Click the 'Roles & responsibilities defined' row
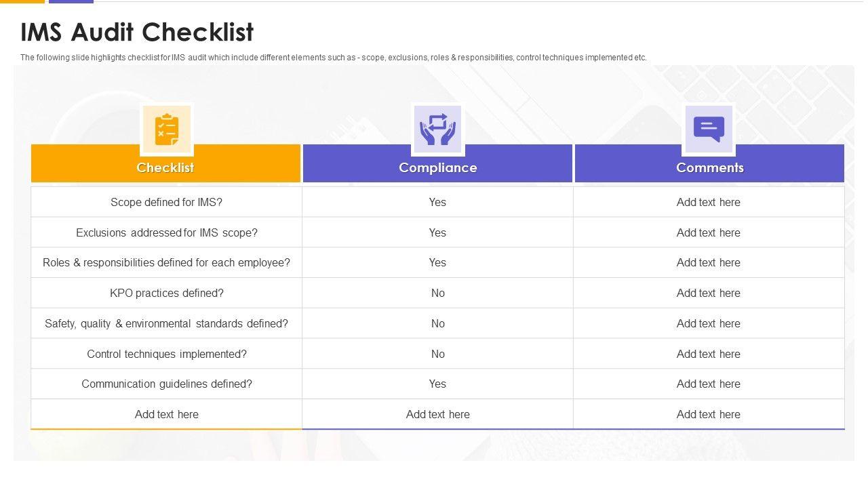868x488 pixels. 166,262
